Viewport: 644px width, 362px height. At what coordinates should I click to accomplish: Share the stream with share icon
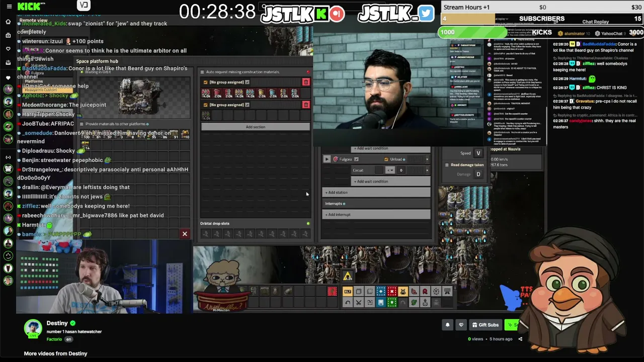pyautogui.click(x=520, y=339)
